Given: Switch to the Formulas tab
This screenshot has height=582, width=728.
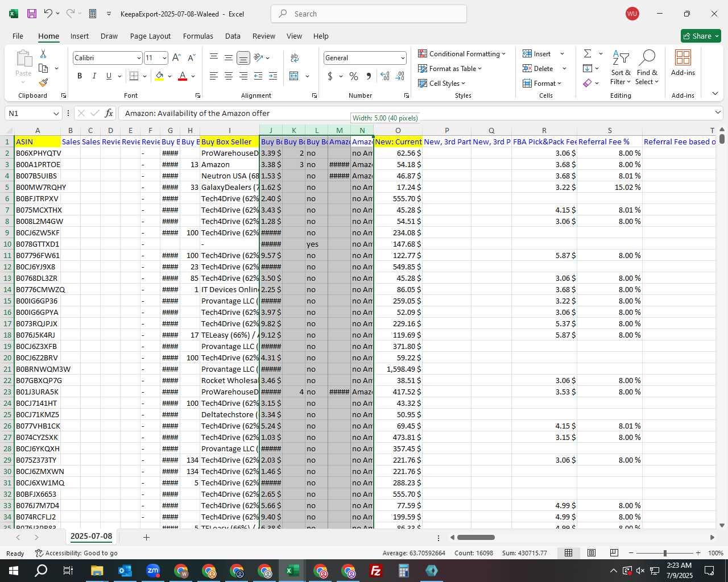Looking at the screenshot, I should (x=198, y=36).
